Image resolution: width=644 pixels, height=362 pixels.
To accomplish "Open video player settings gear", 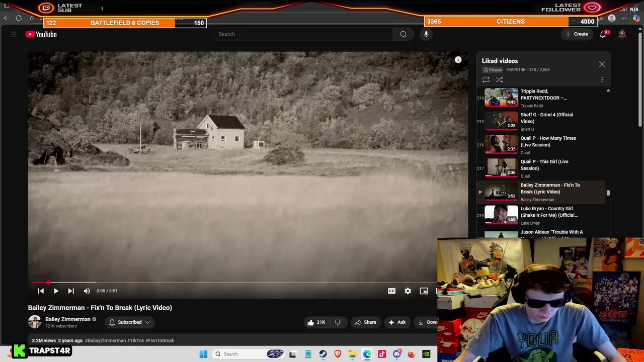I will pos(408,291).
